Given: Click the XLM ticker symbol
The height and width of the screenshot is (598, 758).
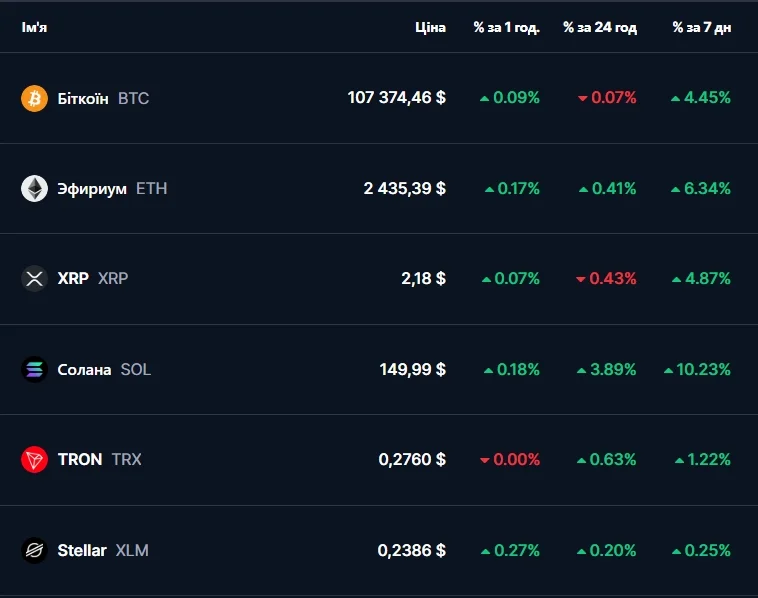Looking at the screenshot, I should pyautogui.click(x=132, y=550).
